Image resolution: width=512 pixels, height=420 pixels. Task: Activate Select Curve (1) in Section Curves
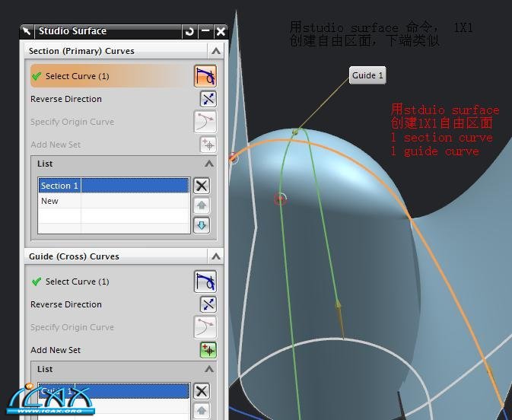(x=77, y=76)
